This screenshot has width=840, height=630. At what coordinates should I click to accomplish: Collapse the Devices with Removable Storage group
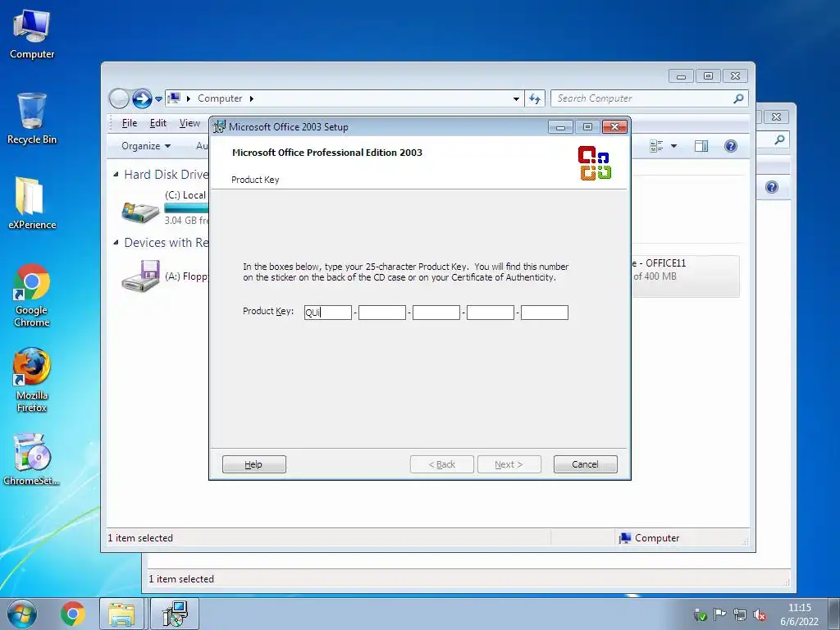tap(116, 242)
